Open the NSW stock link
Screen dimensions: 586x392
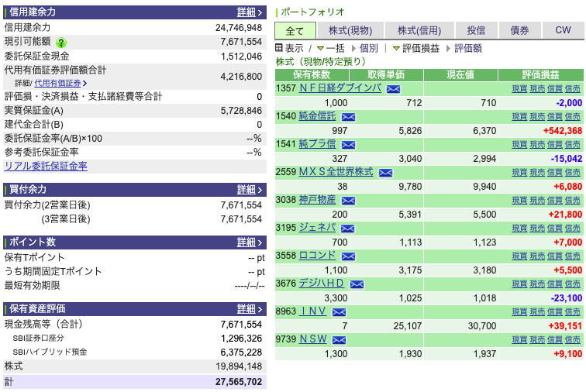tap(313, 339)
